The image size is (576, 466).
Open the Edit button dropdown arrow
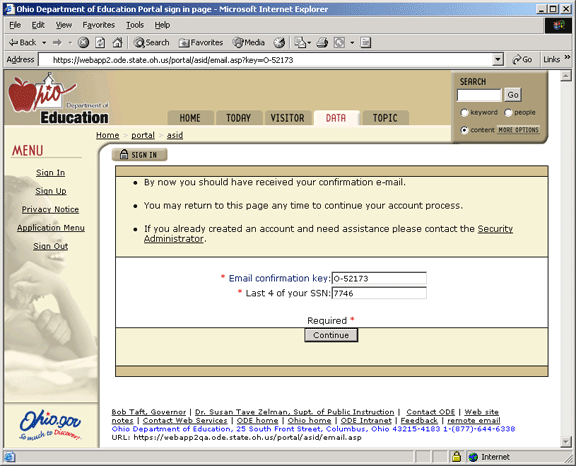352,43
